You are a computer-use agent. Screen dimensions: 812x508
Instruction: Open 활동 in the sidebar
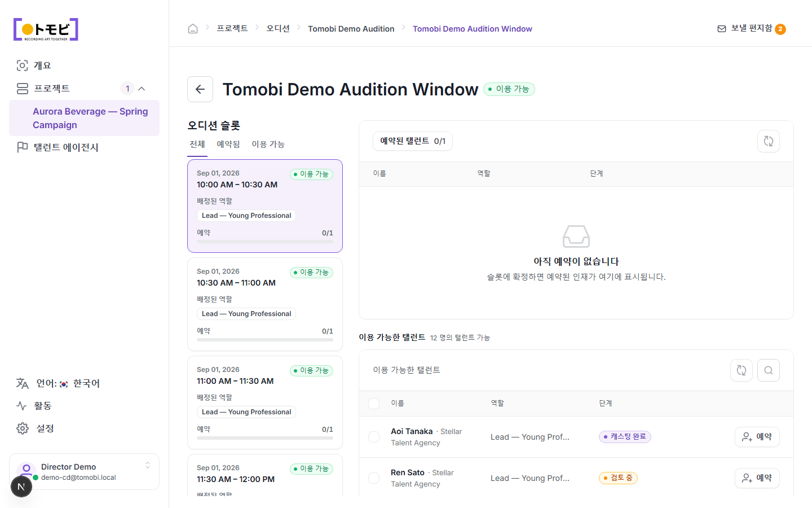pos(84,406)
